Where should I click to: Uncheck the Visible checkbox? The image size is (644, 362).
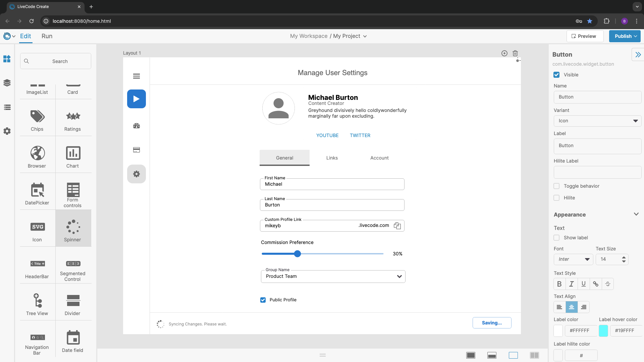556,75
